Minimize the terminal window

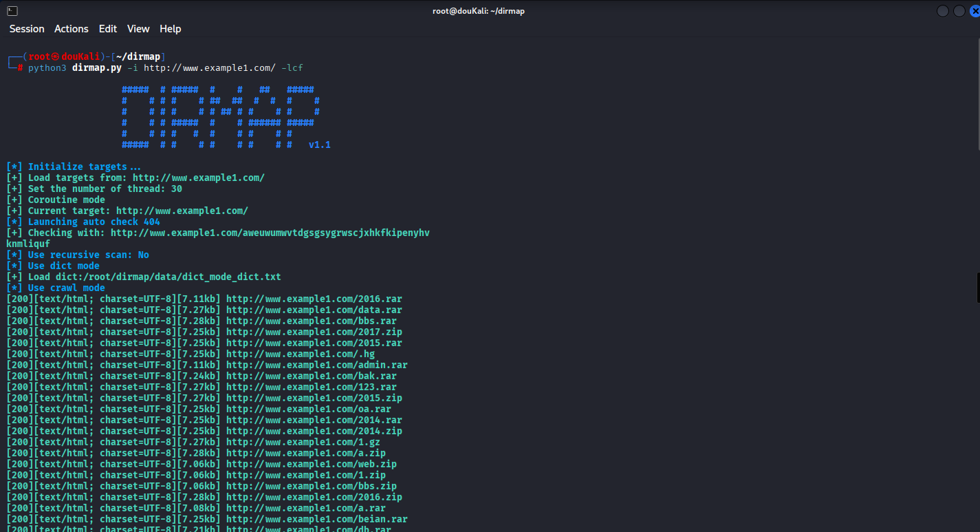tap(942, 11)
